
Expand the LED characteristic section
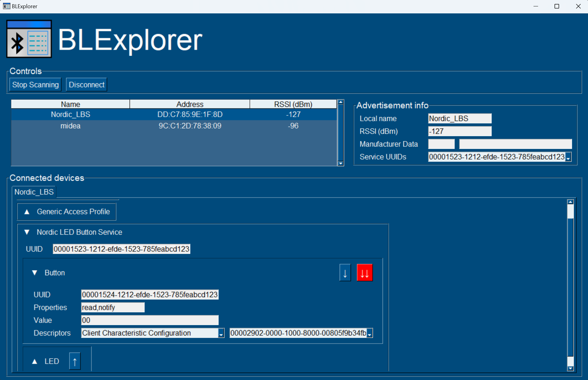coord(35,361)
